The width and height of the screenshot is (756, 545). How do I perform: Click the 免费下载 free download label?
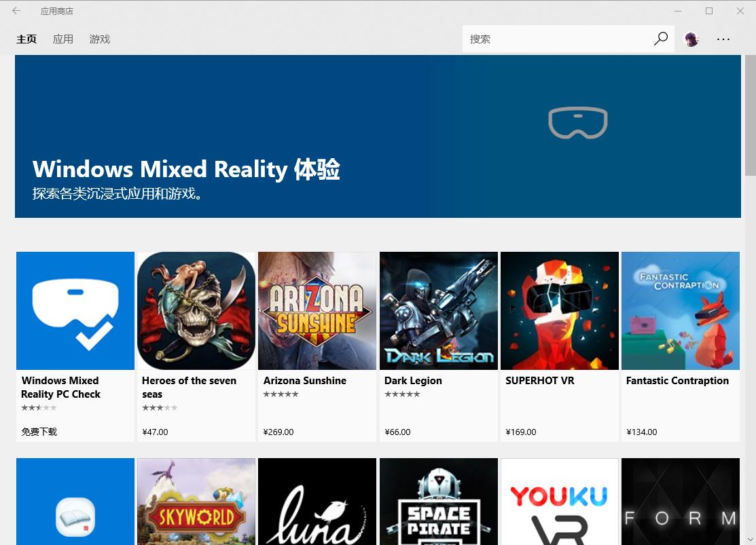[39, 432]
